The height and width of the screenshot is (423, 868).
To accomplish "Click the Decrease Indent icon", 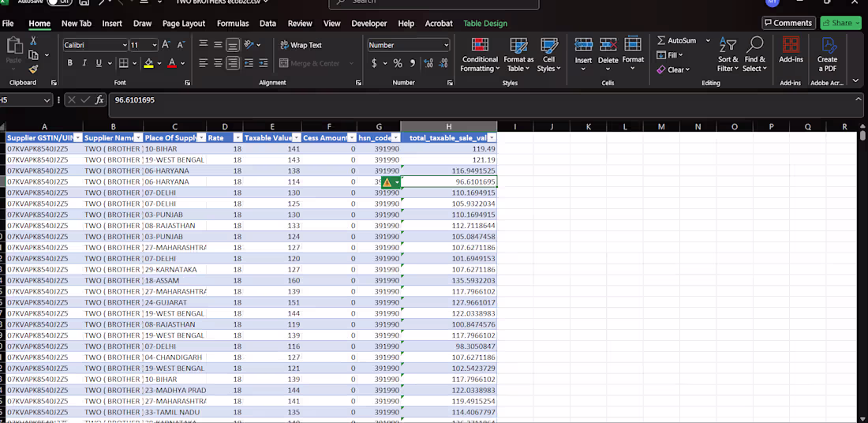I will 249,63.
